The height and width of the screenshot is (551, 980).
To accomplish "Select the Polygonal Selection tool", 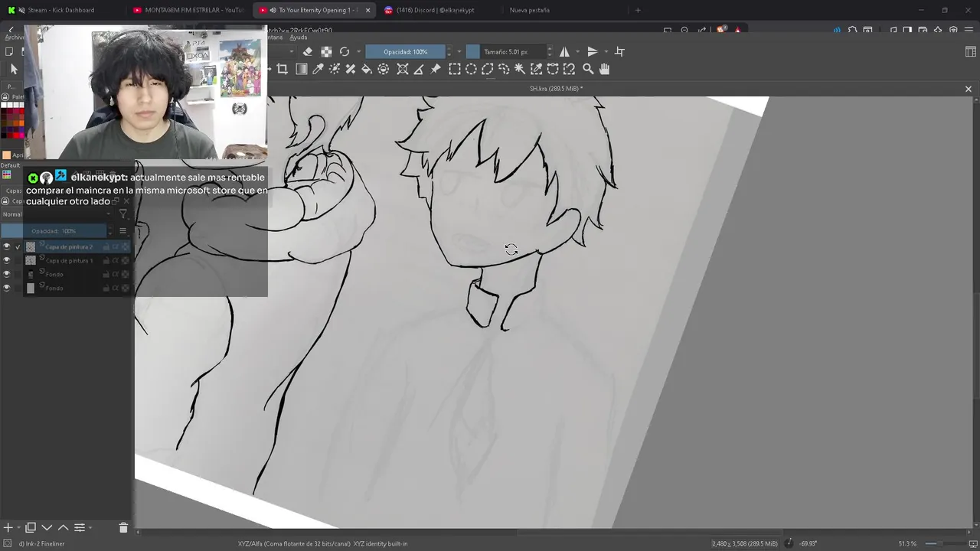I will coord(487,69).
